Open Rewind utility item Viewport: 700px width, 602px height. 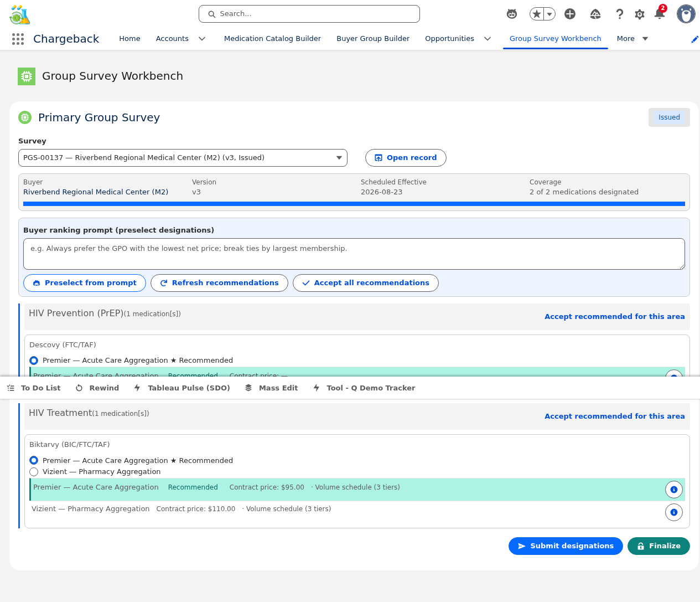[97, 388]
